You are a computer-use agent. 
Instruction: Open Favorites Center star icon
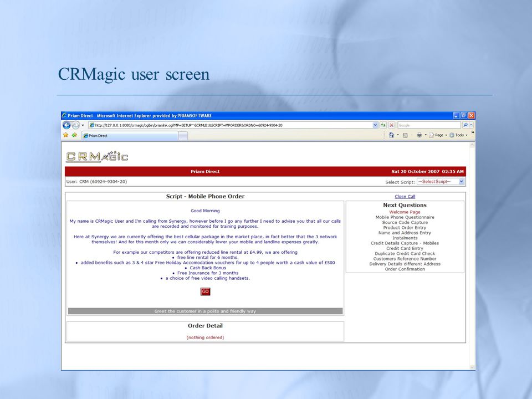[65, 135]
